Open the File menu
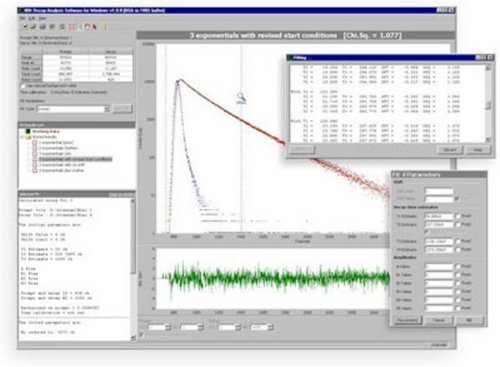500x367 pixels. coord(22,18)
